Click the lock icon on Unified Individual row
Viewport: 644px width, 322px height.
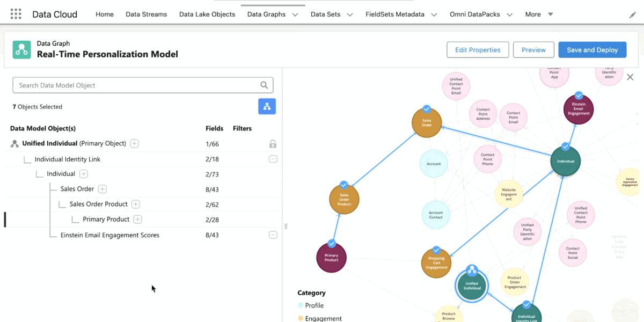(x=273, y=144)
